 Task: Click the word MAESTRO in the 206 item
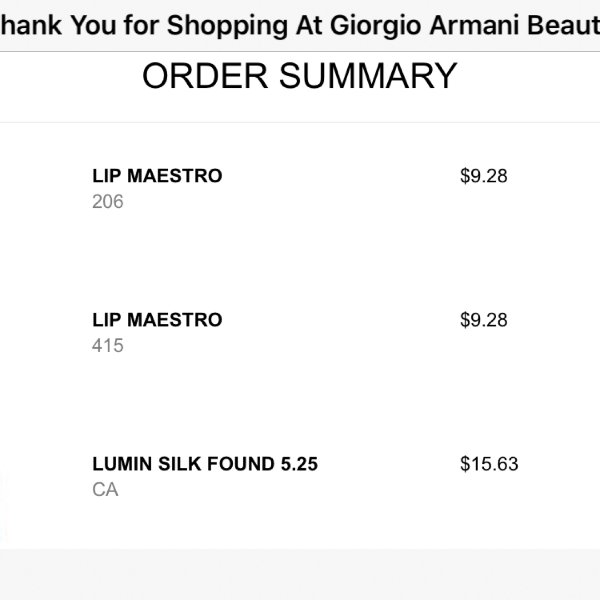[174, 176]
